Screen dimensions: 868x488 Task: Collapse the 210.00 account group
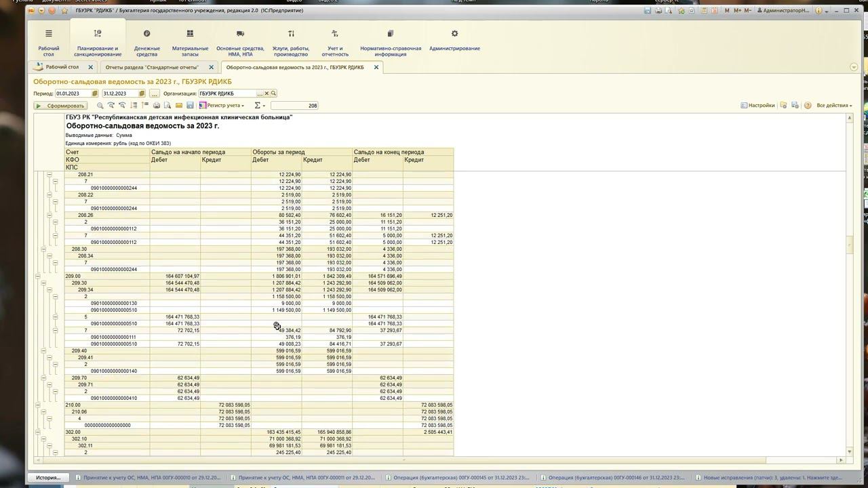pos(38,405)
